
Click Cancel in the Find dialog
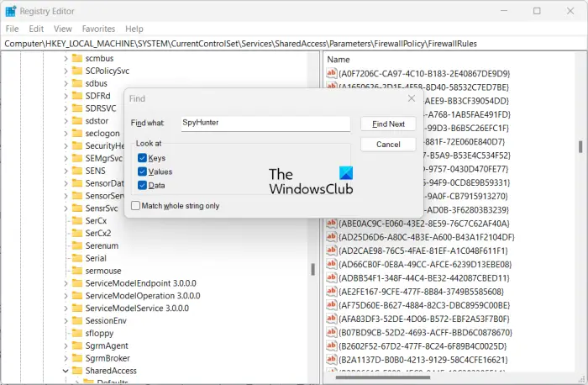click(x=388, y=144)
